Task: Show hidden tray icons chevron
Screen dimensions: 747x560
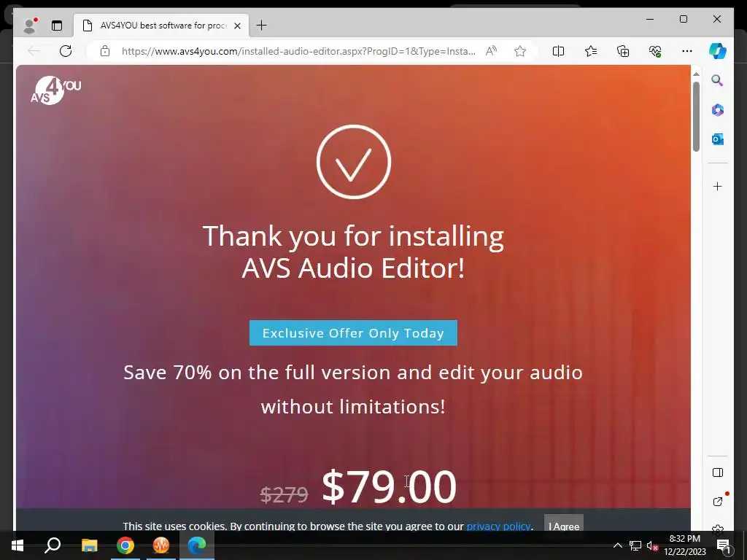Action: (x=617, y=545)
